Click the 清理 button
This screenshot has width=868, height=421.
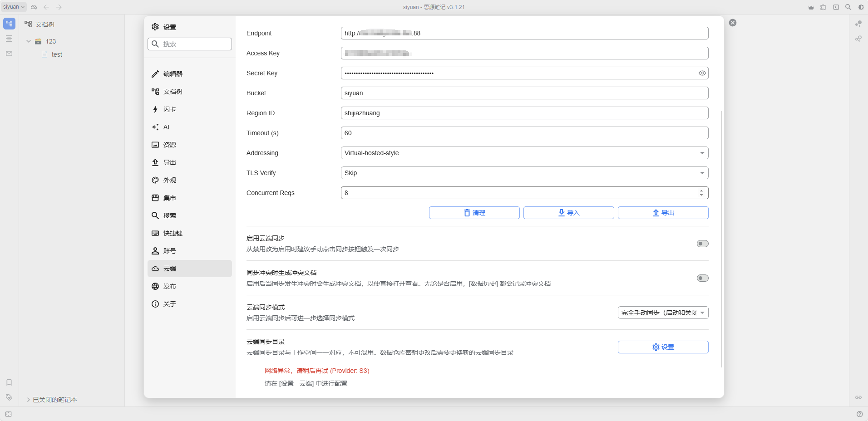coord(474,213)
